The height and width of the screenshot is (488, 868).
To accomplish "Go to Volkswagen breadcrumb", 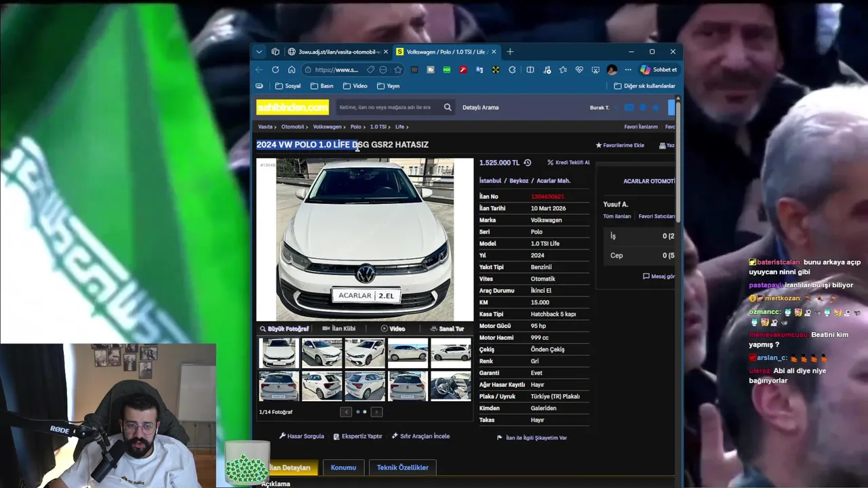I will [x=328, y=127].
